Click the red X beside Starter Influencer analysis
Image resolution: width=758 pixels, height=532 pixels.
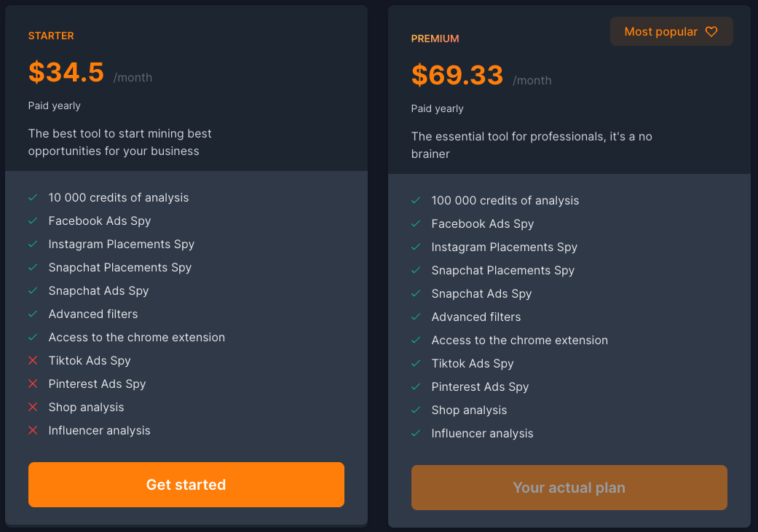point(33,431)
